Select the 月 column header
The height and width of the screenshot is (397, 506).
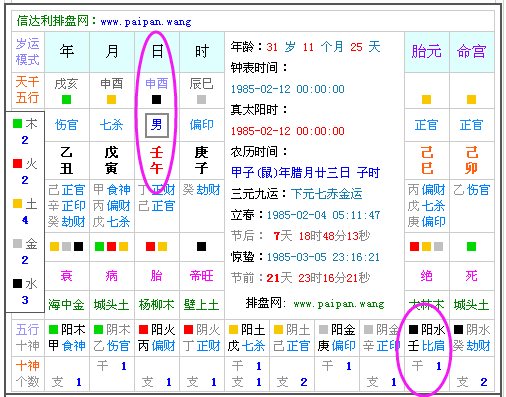112,52
